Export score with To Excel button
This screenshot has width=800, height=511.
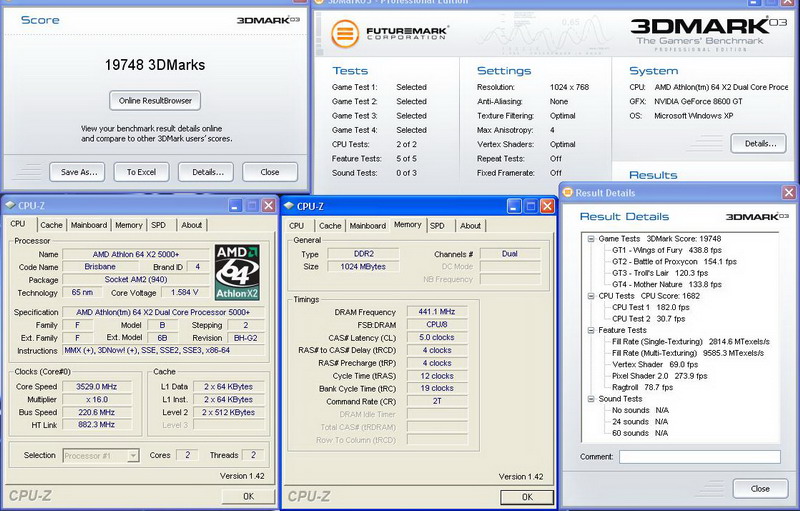pos(141,172)
